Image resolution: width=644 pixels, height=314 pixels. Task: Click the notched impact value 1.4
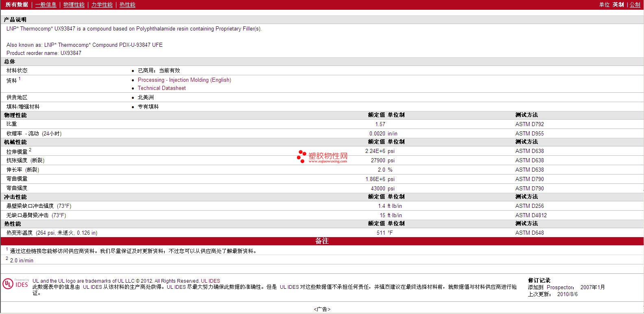point(382,206)
